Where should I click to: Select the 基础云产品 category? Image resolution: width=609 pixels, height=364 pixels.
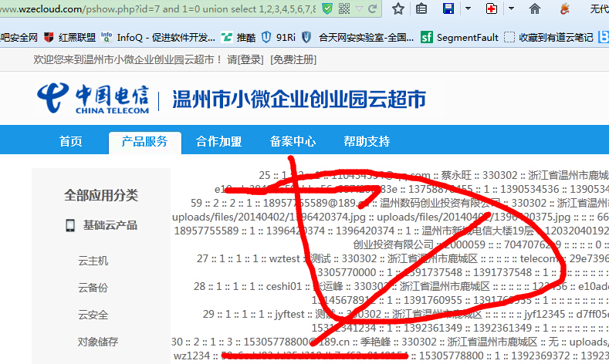(x=110, y=225)
